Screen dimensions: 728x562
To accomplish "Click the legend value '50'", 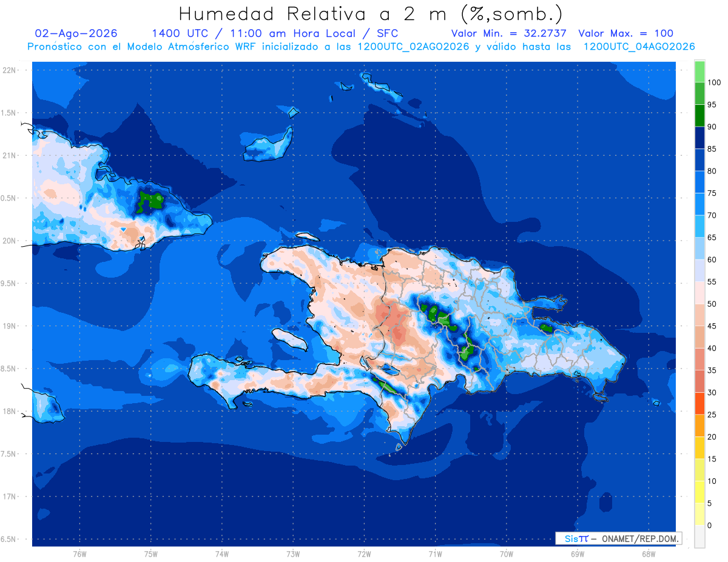I will click(x=712, y=304).
